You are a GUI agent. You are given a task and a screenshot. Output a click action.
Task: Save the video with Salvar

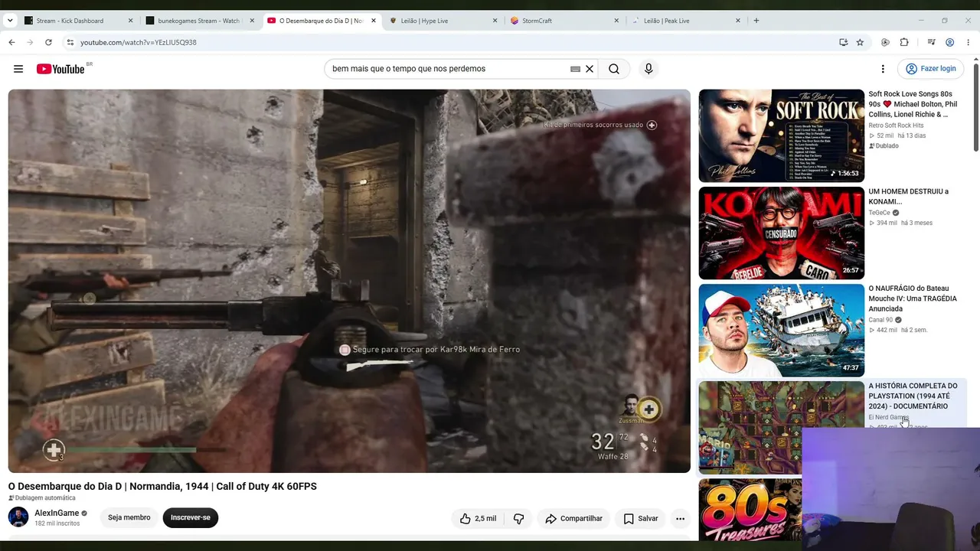640,518
